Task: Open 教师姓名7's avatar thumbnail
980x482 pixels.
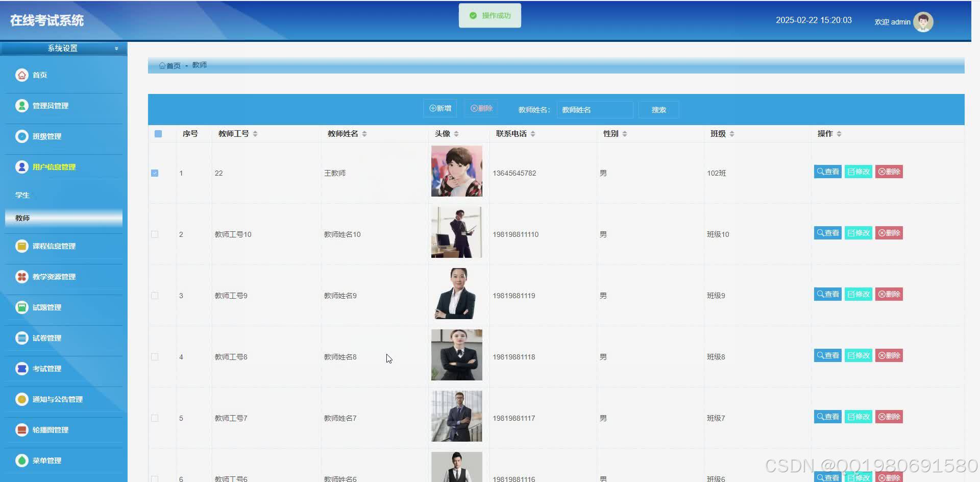Action: [457, 416]
